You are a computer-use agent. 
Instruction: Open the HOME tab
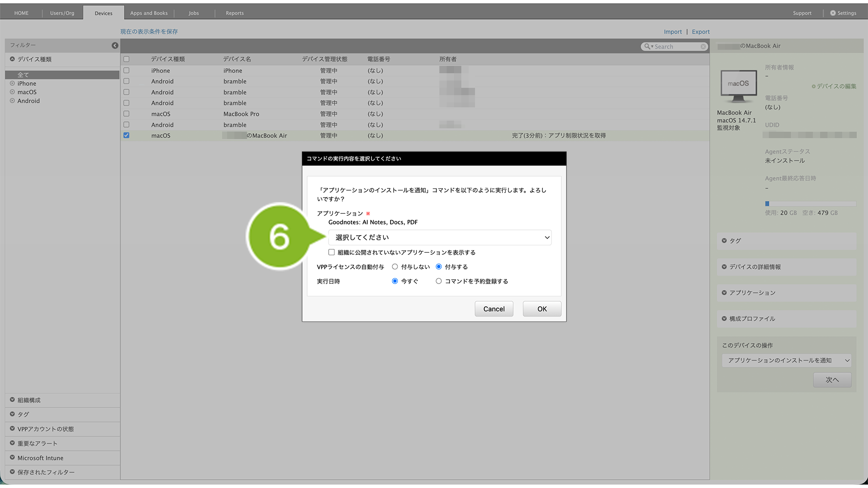(x=21, y=13)
